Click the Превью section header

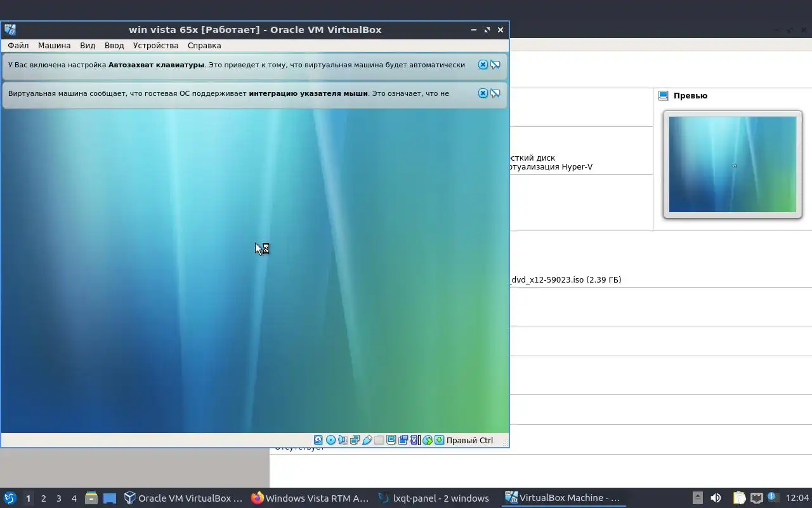pyautogui.click(x=690, y=96)
